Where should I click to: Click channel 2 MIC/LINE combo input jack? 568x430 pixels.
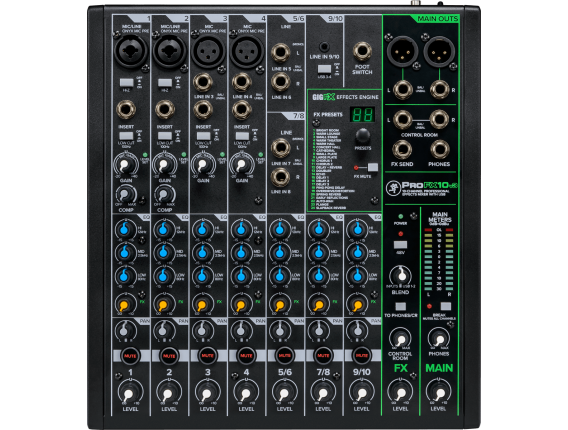coord(170,51)
